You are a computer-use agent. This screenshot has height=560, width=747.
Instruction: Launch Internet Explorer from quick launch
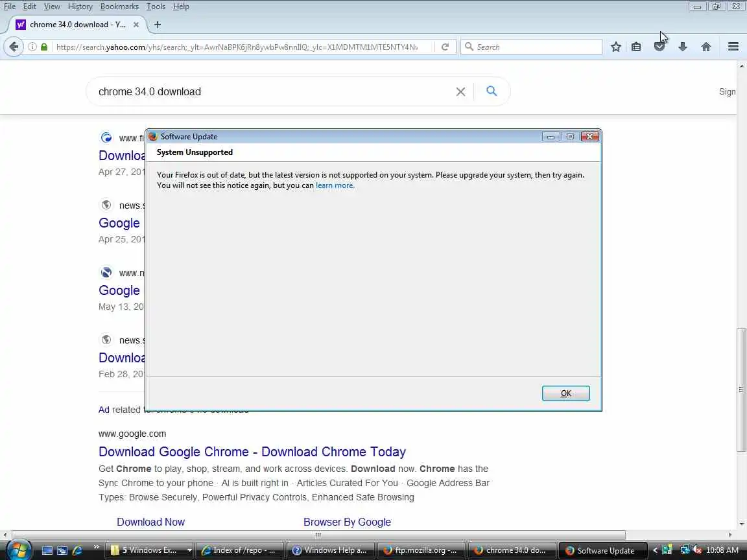pyautogui.click(x=77, y=550)
